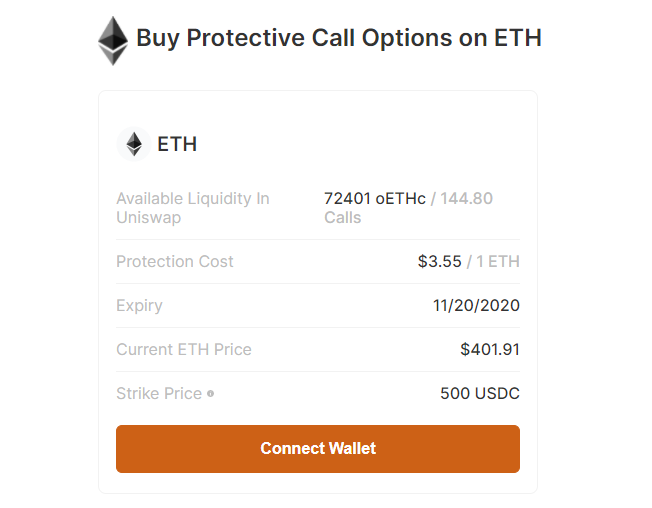Click the Expiry label
Image resolution: width=652 pixels, height=508 pixels.
[139, 306]
